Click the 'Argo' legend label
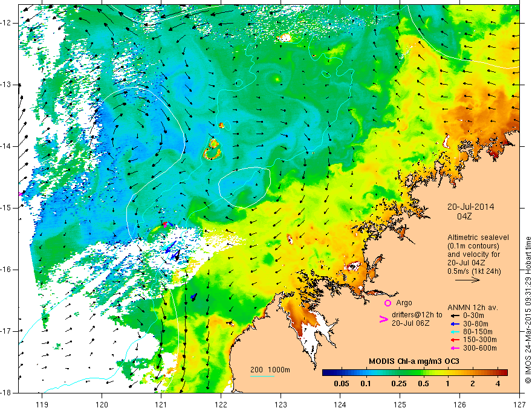This screenshot has height=411, width=532. (x=404, y=303)
